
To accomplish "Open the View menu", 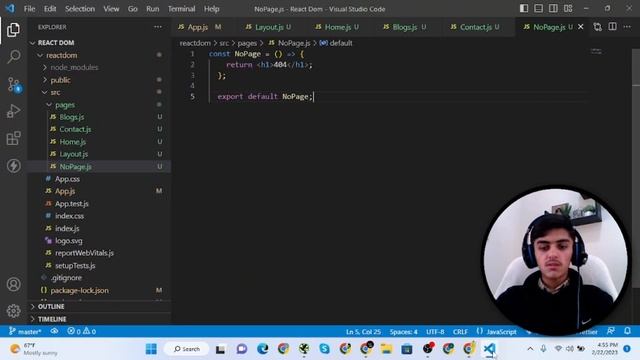I will (x=111, y=9).
